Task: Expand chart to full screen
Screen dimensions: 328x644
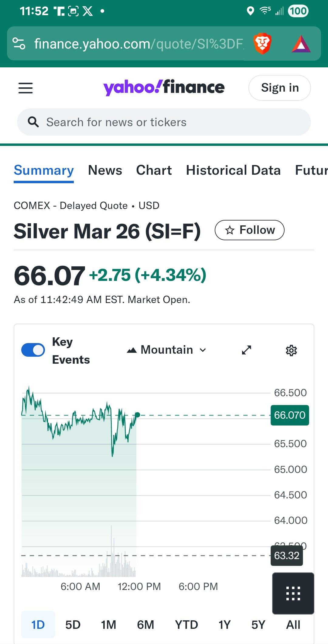Action: pos(246,350)
